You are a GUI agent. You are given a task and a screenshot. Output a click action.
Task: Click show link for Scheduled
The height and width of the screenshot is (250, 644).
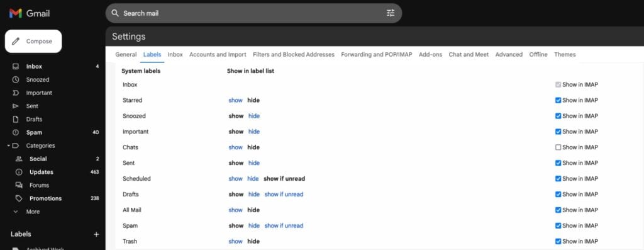pos(236,178)
